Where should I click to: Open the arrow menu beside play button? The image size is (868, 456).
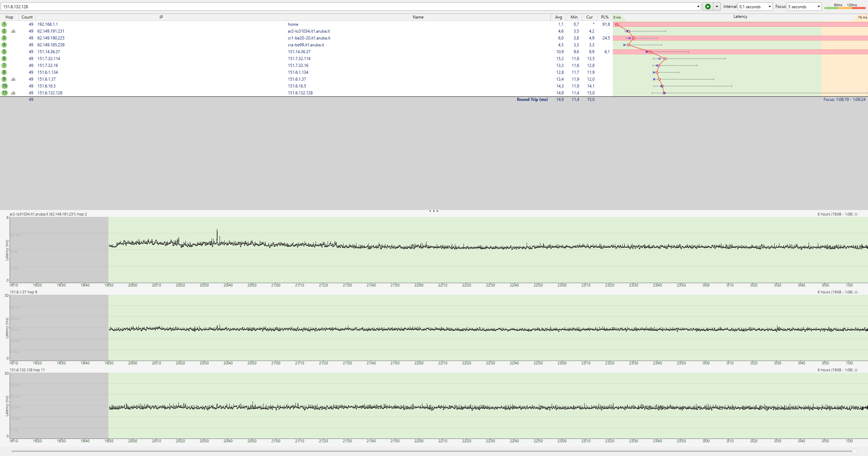point(717,7)
